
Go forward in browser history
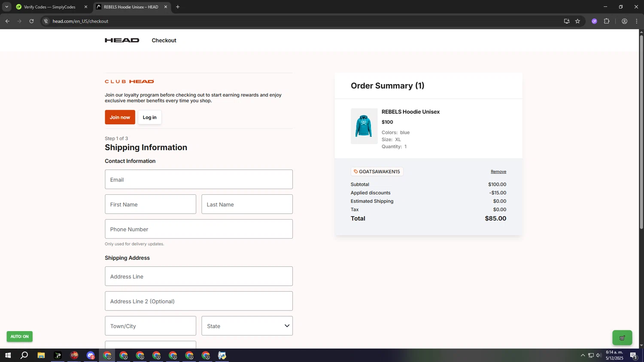19,21
